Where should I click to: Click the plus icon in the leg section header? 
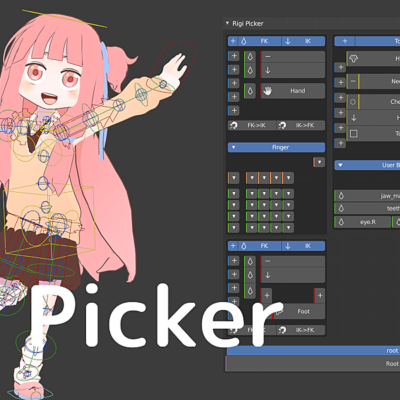(233, 246)
